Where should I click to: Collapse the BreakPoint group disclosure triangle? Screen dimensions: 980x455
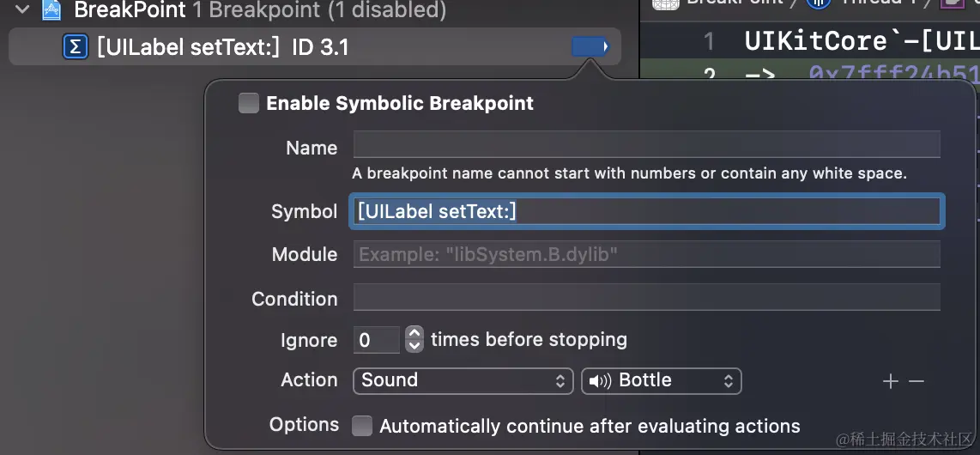click(x=22, y=10)
